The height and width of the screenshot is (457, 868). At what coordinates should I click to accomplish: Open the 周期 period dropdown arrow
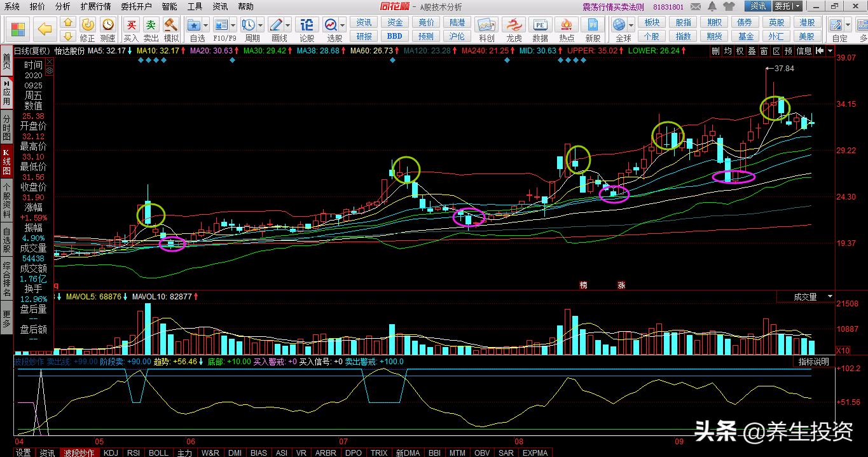point(261,25)
